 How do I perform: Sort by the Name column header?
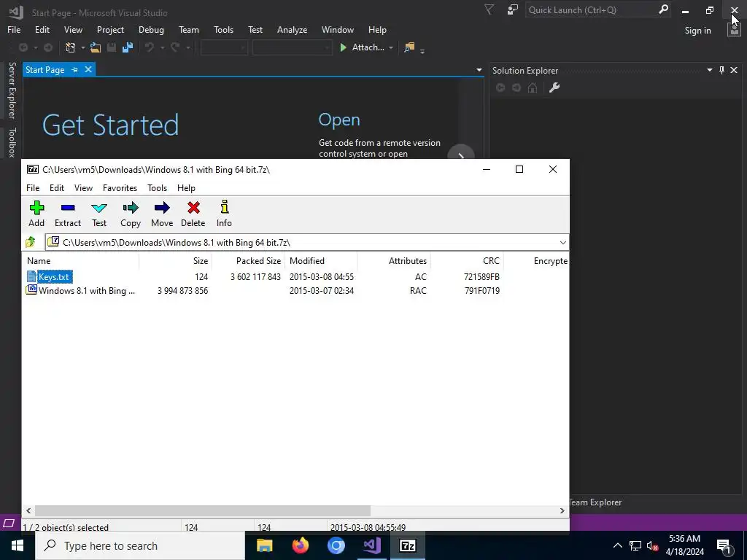(81, 260)
